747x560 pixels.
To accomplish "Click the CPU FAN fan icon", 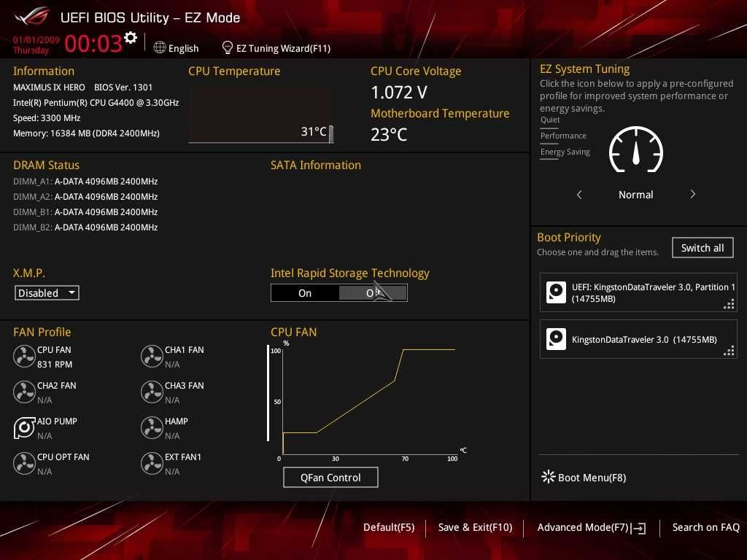I will tap(24, 357).
